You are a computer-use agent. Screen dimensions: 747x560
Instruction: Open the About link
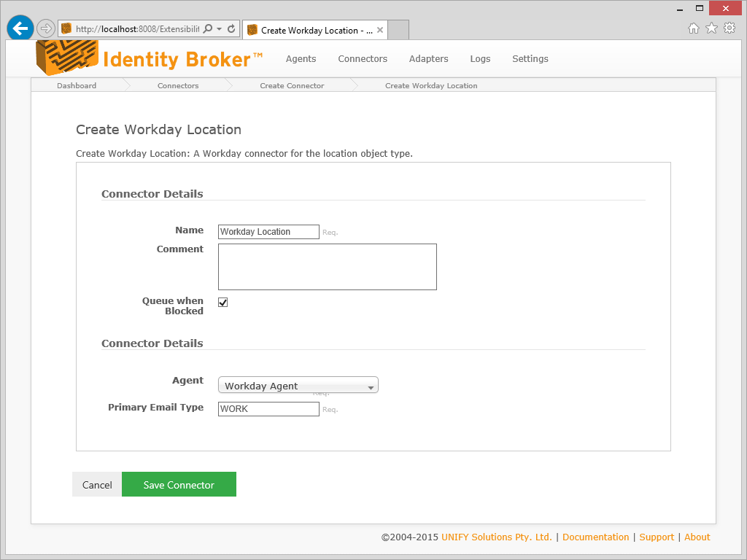point(697,537)
